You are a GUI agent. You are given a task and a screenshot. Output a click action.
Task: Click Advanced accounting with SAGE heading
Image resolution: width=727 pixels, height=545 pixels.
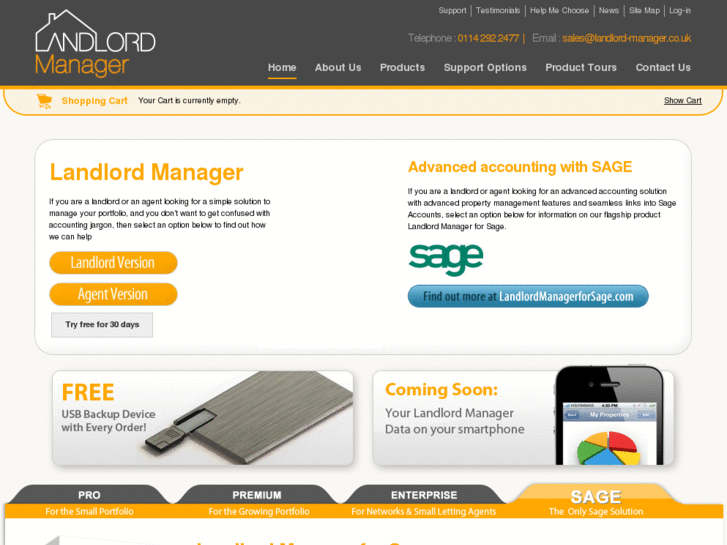tap(520, 167)
